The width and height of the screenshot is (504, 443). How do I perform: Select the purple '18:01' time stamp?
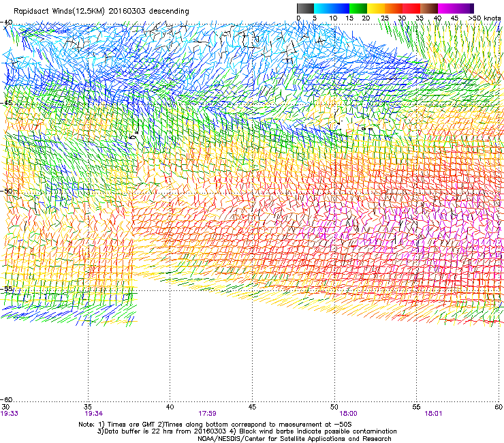pyautogui.click(x=433, y=414)
